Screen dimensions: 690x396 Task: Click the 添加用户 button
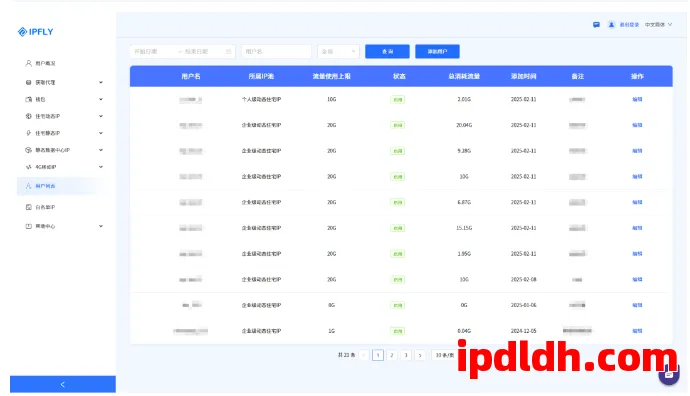(x=437, y=51)
